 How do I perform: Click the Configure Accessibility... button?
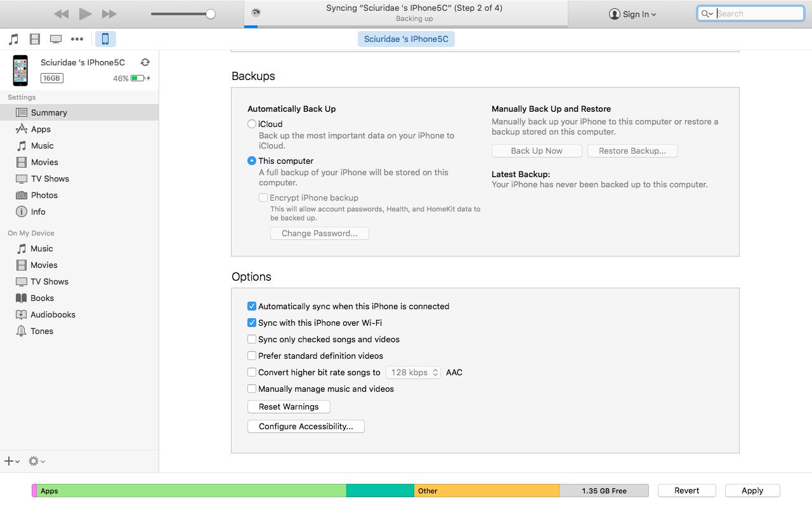coord(306,426)
